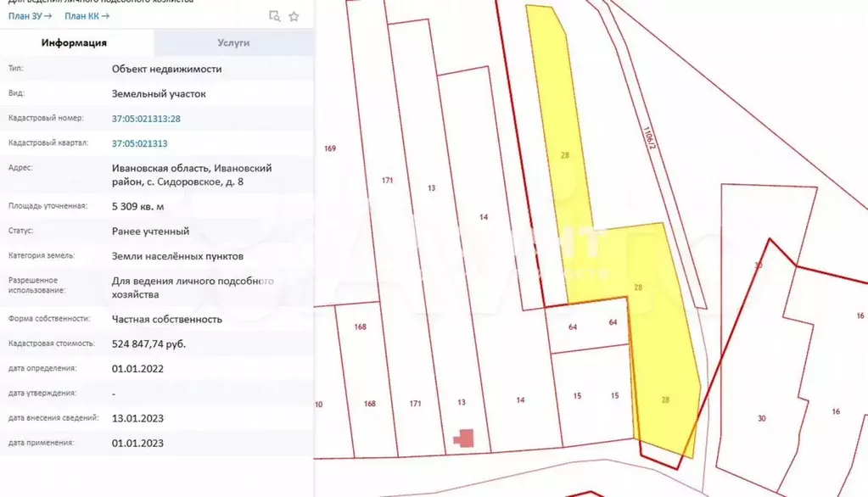
Task: Click the application date 01.01.2023
Action: 137,444
